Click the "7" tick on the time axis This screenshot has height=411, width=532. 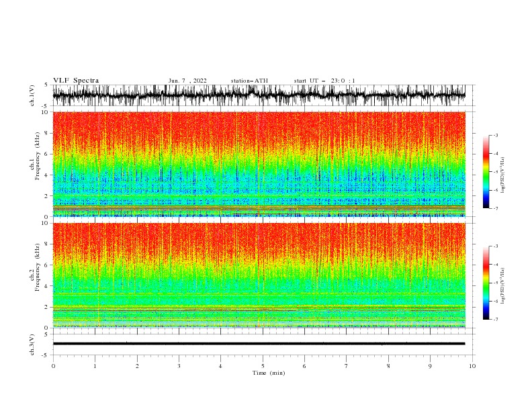tap(347, 366)
